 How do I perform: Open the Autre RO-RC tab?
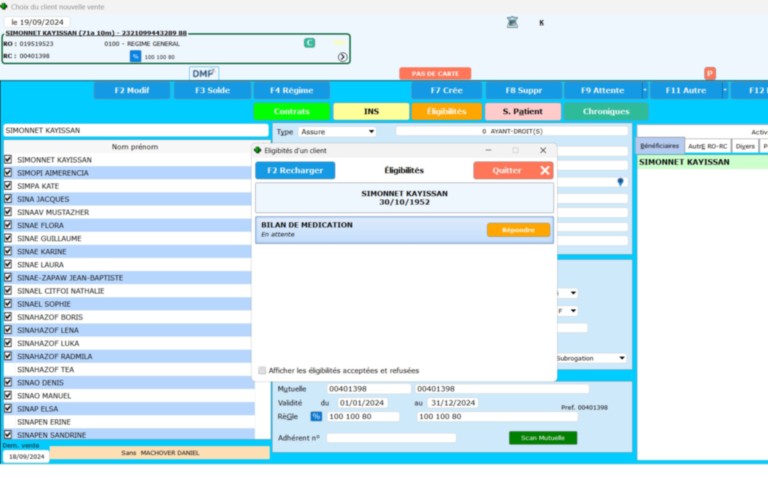click(x=708, y=146)
